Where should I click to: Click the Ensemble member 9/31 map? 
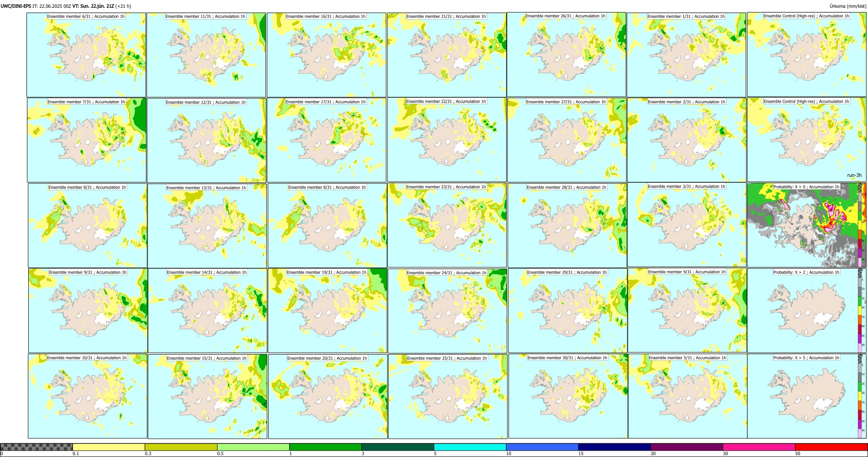(x=88, y=310)
